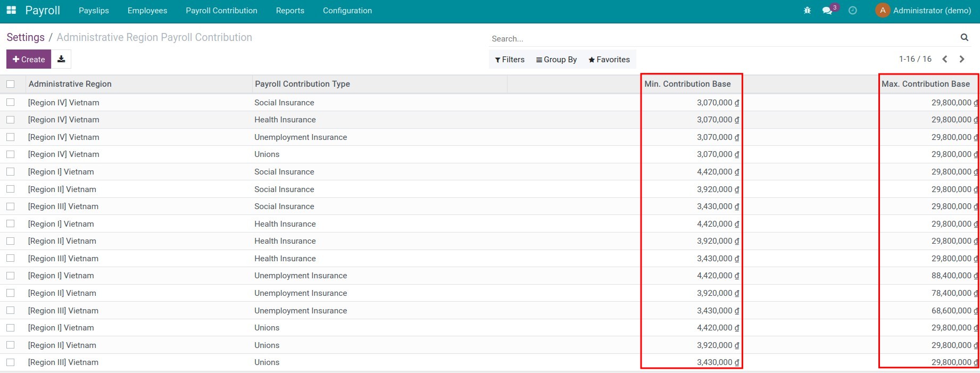Image resolution: width=980 pixels, height=373 pixels.
Task: Expand the Filters dropdown
Action: point(510,60)
